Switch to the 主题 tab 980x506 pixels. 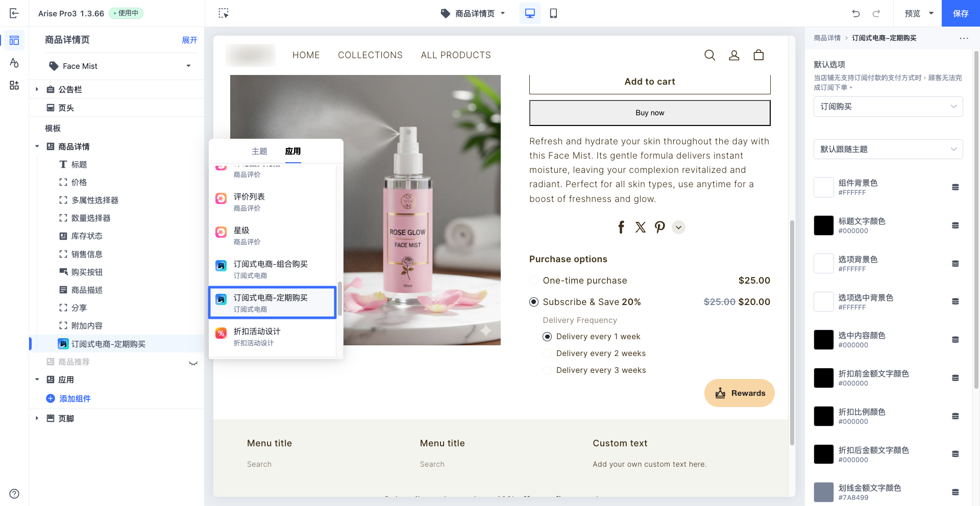click(x=259, y=151)
